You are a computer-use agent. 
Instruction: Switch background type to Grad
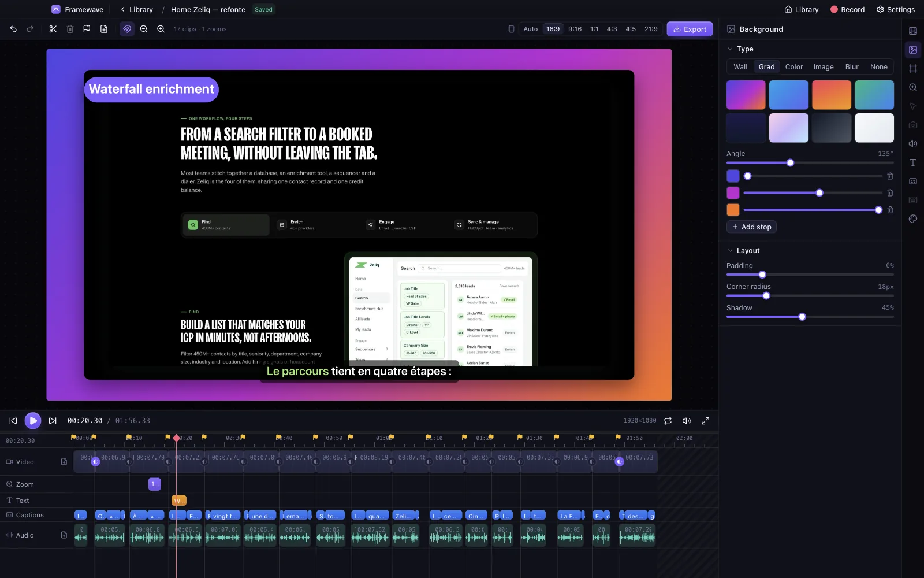(766, 67)
